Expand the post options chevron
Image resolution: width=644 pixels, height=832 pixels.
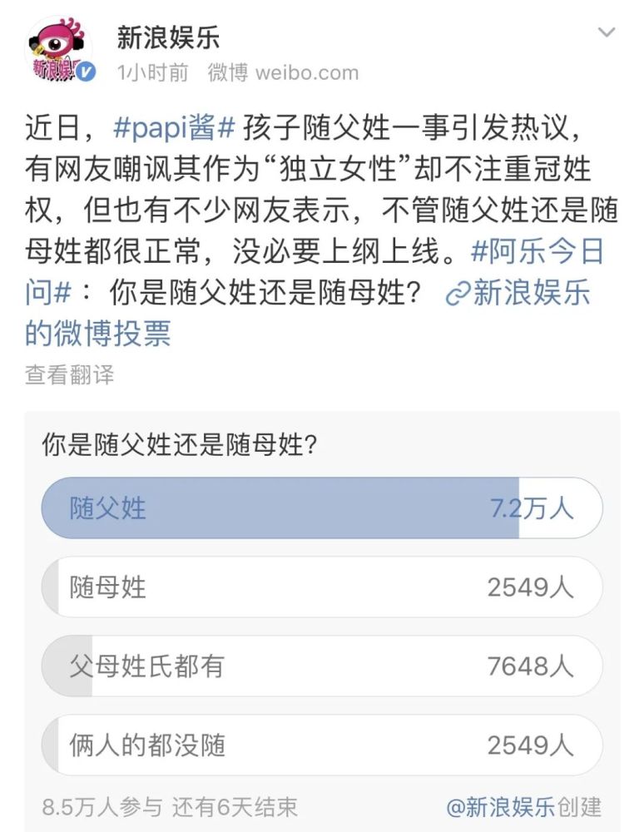tap(607, 33)
